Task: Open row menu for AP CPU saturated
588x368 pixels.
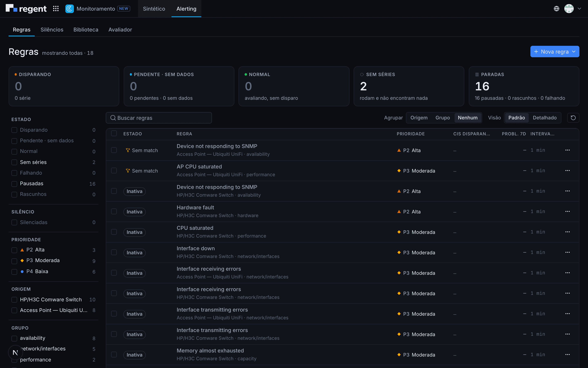Action: click(567, 171)
